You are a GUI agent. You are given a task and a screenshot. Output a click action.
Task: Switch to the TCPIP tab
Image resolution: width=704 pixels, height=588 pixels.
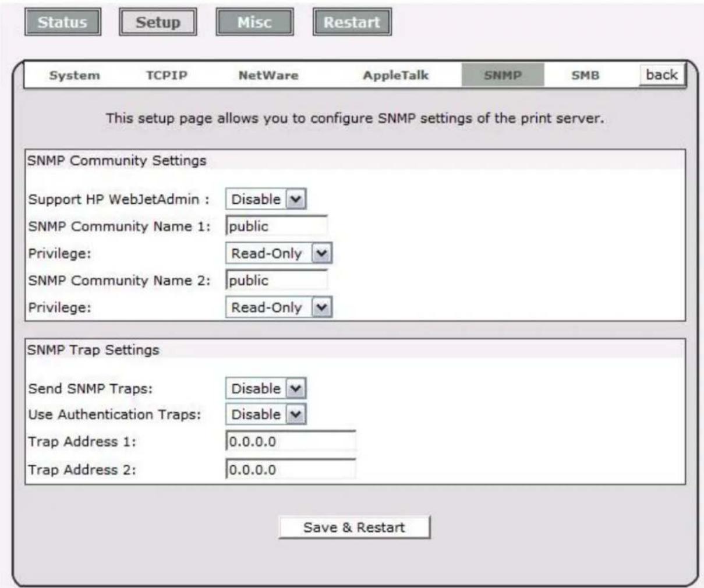tap(167, 76)
